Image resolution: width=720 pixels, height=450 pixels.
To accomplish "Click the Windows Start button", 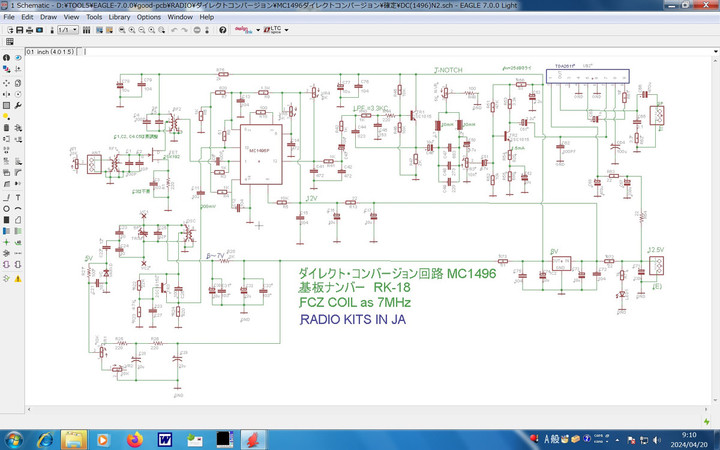I will [x=15, y=439].
